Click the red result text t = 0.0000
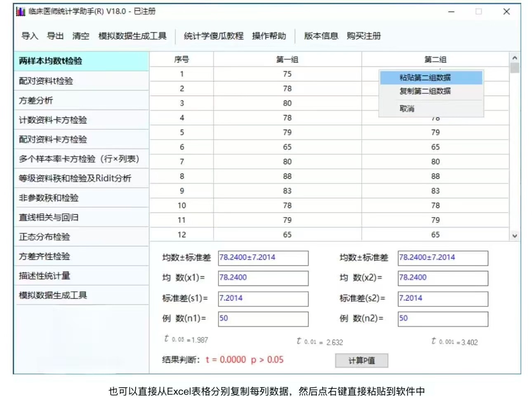Image resolution: width=532 pixels, height=405 pixels. (226, 360)
